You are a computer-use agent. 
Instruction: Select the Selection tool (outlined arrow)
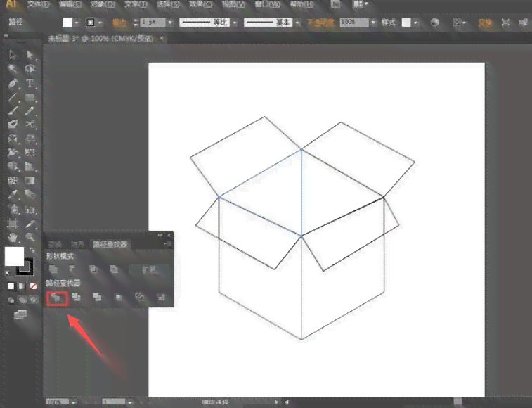[13, 55]
